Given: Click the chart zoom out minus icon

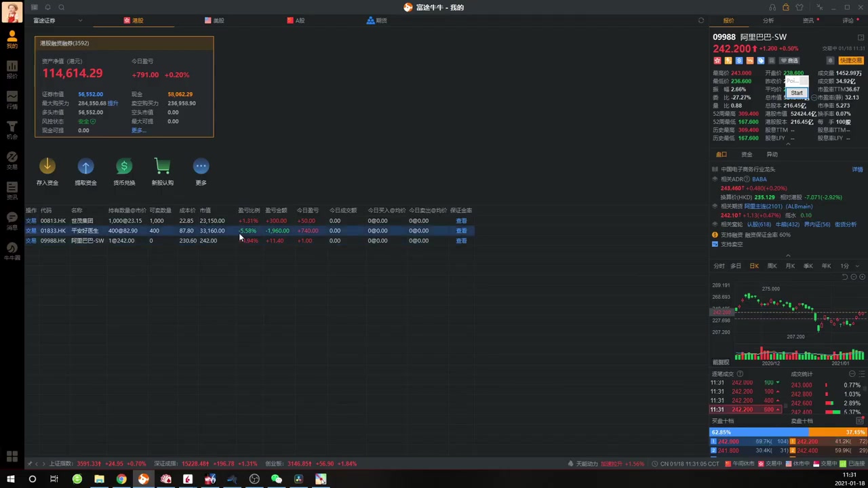Looking at the screenshot, I should point(854,277).
